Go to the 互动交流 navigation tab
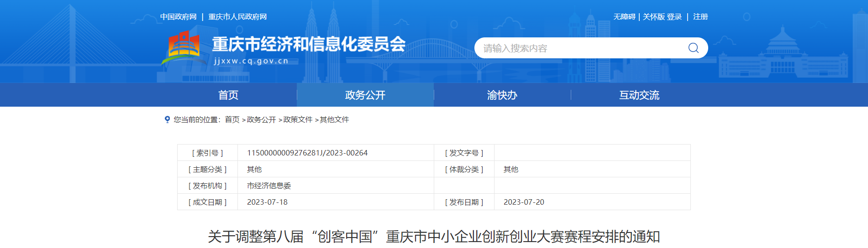The width and height of the screenshot is (868, 248). click(x=639, y=95)
